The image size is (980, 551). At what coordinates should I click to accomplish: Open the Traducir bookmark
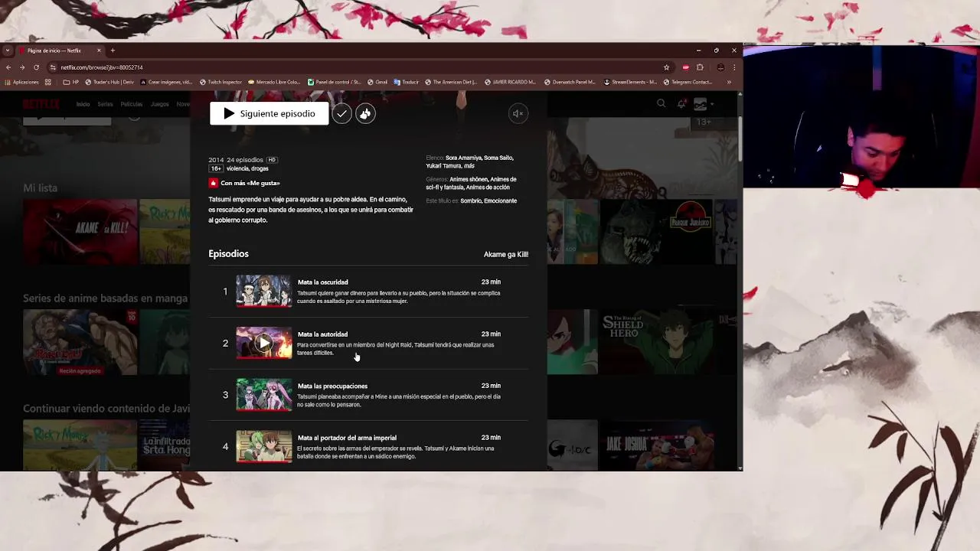407,82
